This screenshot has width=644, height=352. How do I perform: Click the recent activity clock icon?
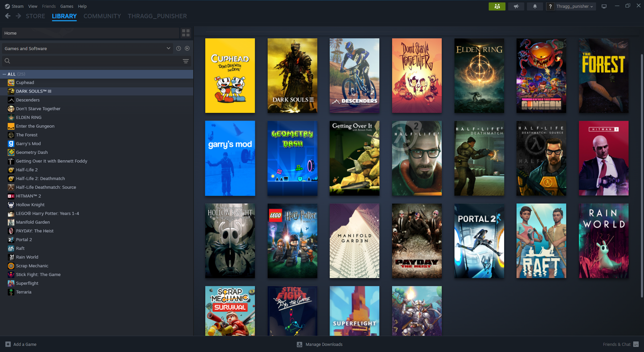pyautogui.click(x=178, y=48)
